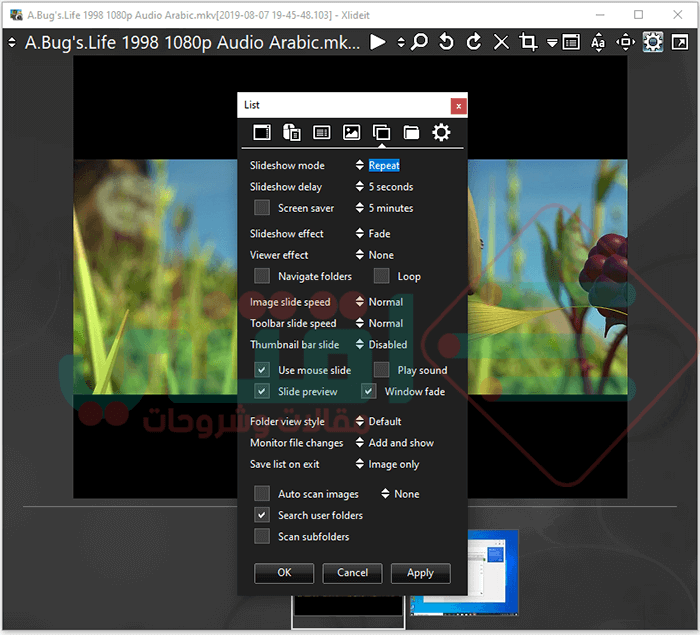Enable Loop checkbox
Screen dimensions: 700x635
point(381,276)
